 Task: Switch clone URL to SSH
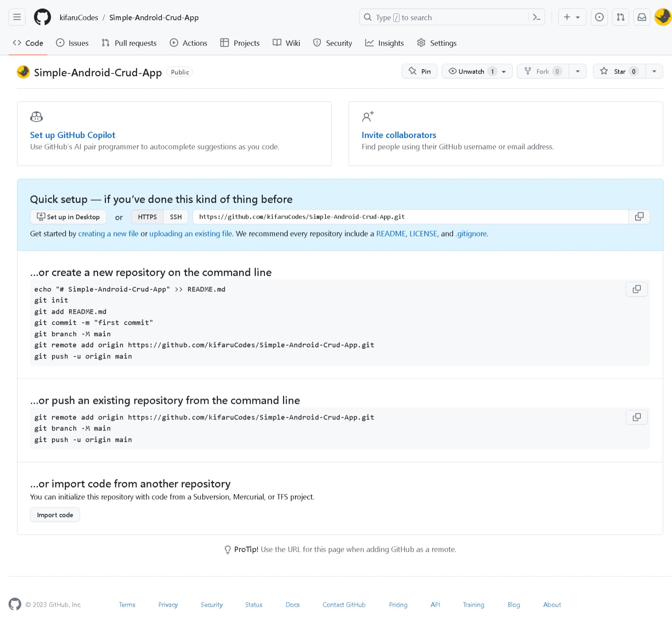coord(175,217)
